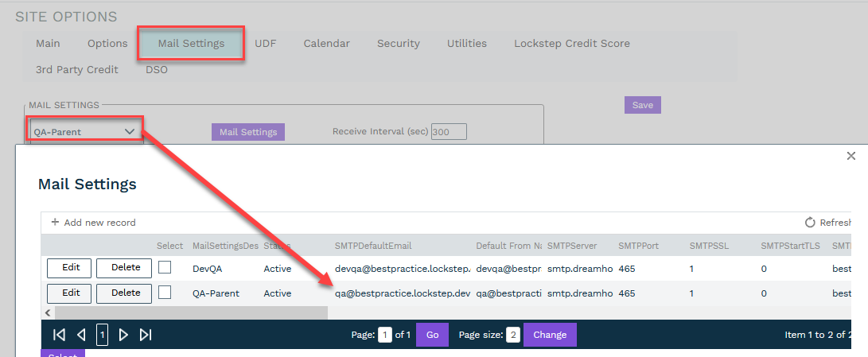
Task: Close the Mail Settings dialog
Action: [x=850, y=156]
